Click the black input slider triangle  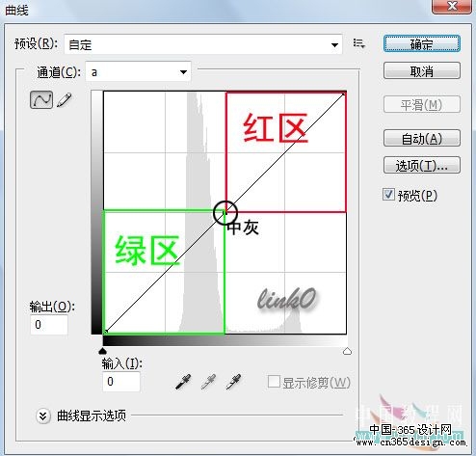(102, 351)
